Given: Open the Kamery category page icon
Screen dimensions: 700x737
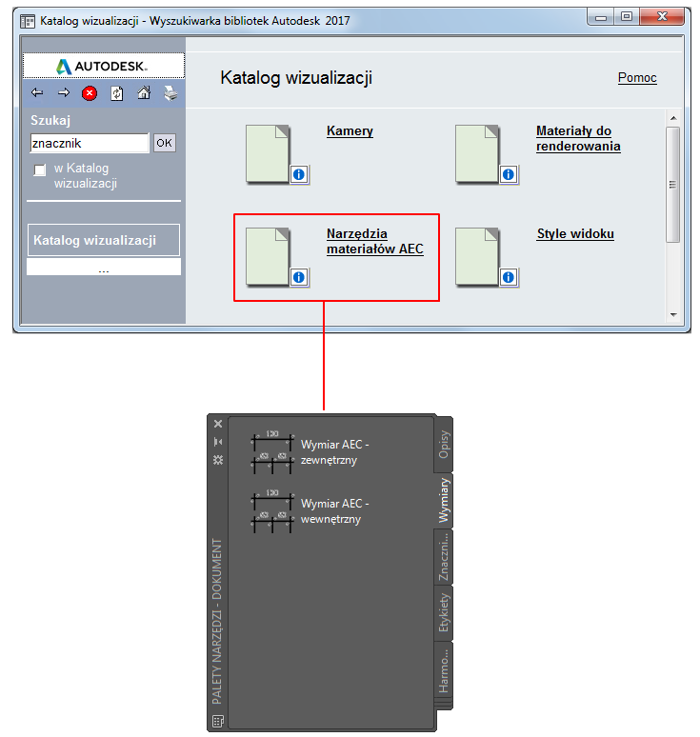Looking at the screenshot, I should point(268,153).
